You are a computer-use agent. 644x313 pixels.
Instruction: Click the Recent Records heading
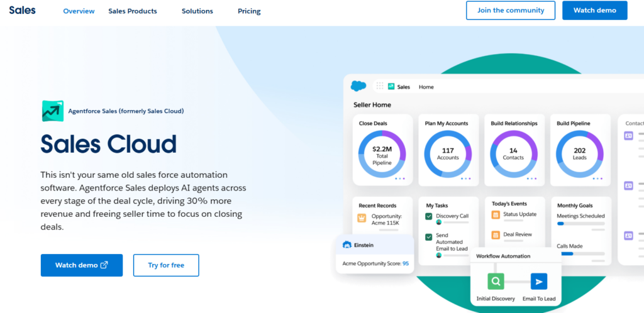(377, 206)
